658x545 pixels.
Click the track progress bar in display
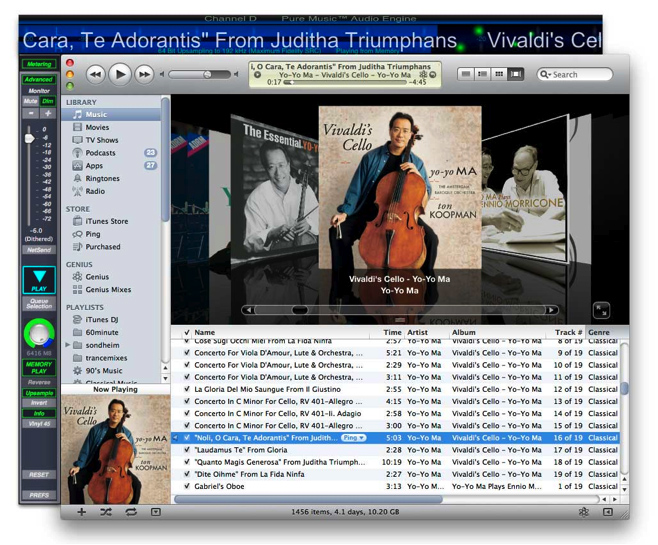click(345, 83)
